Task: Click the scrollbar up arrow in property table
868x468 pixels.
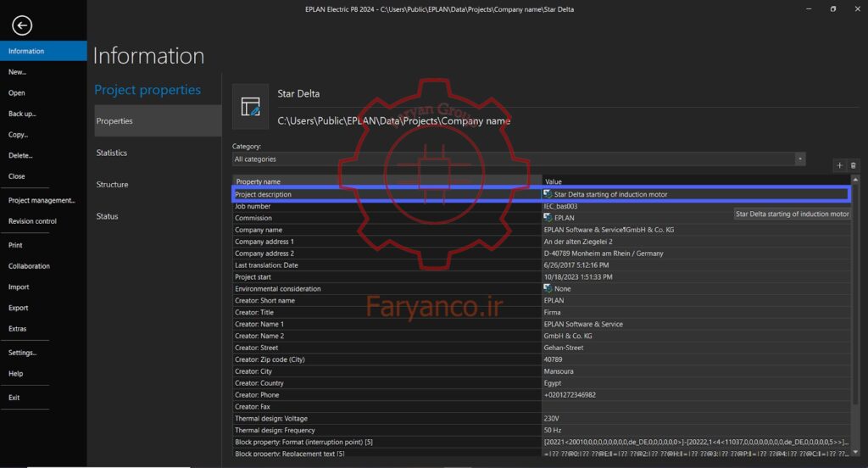Action: click(854, 180)
